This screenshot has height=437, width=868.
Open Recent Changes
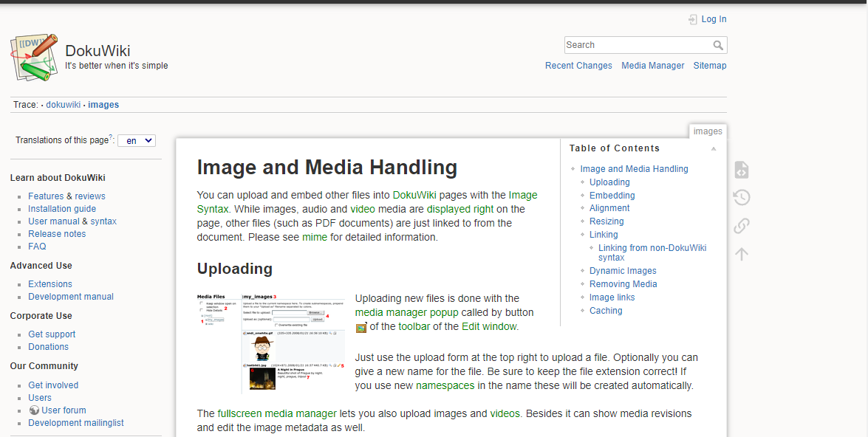coord(578,66)
